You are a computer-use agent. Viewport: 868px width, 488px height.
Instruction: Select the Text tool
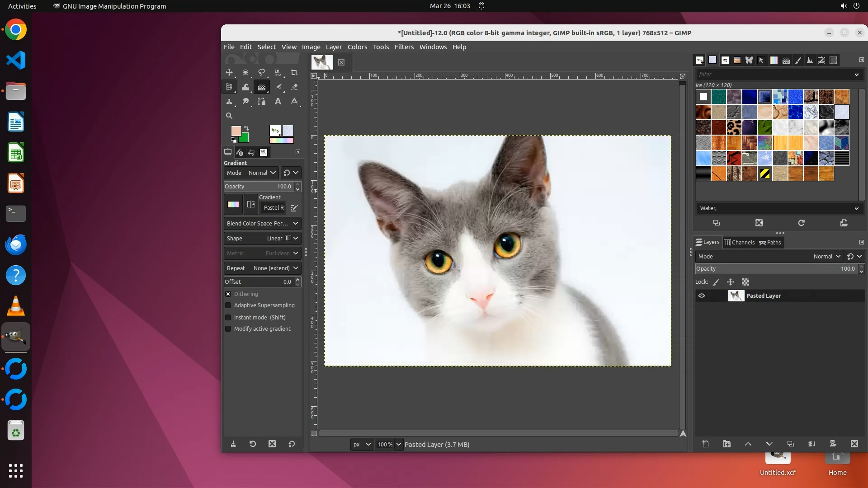point(278,101)
